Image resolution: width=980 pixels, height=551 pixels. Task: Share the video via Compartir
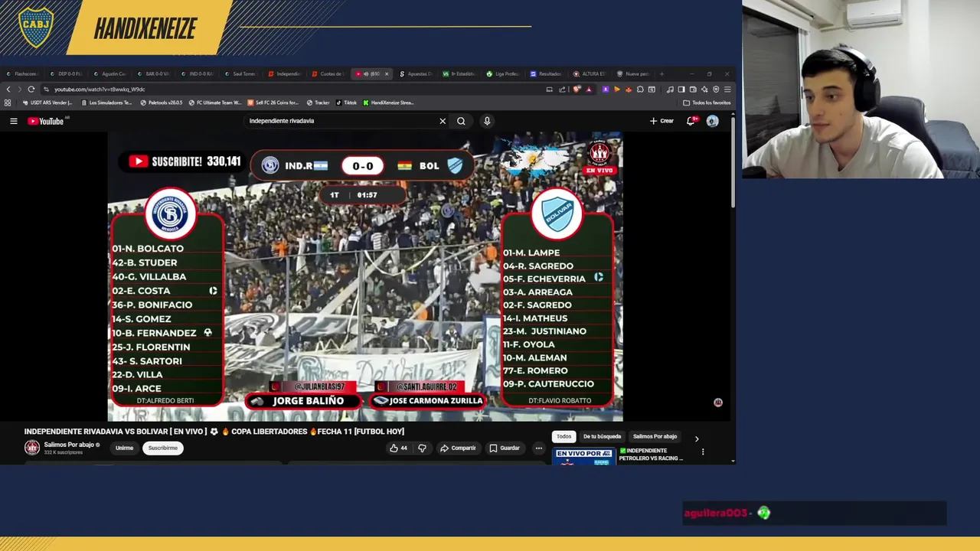(458, 448)
